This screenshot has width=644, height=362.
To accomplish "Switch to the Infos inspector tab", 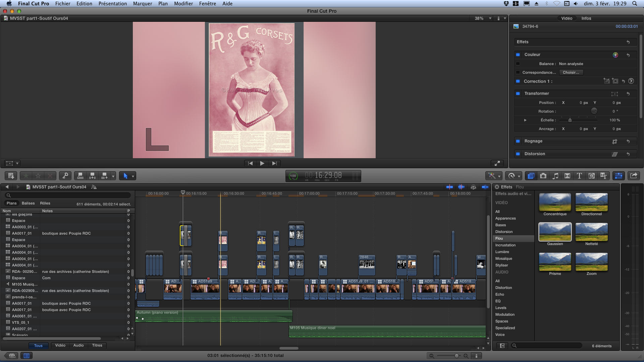I will 586,18.
